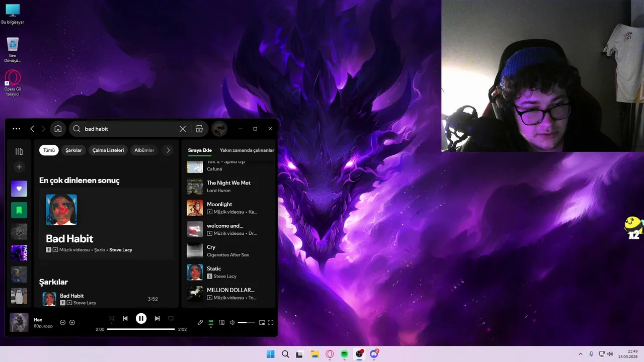
Task: Open the Bad Habit top result title
Action: click(x=69, y=238)
